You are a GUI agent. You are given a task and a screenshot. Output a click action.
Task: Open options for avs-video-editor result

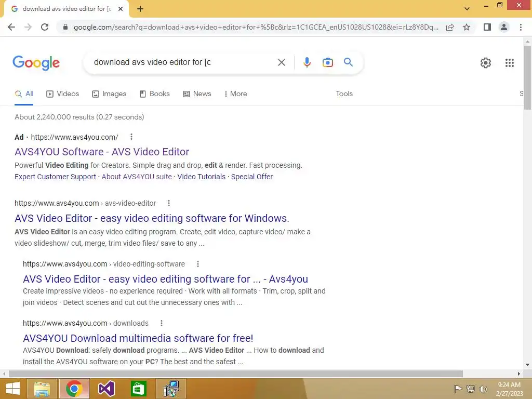click(x=169, y=203)
